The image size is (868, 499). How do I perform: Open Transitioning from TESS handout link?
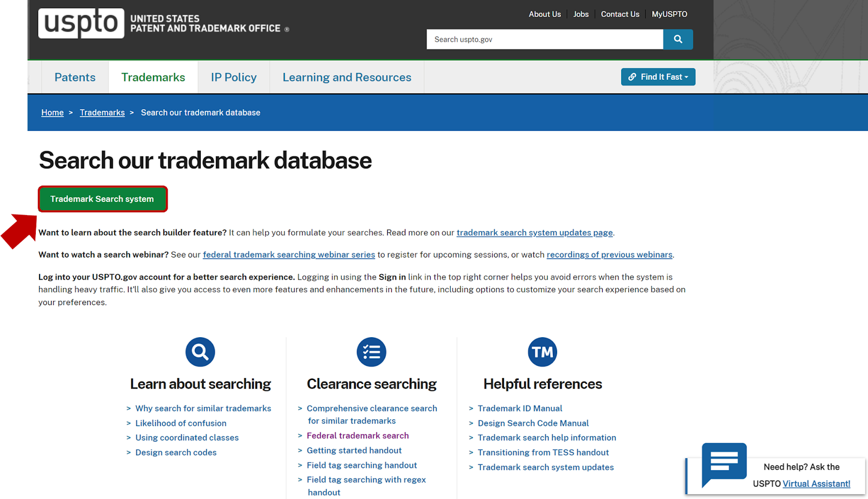pyautogui.click(x=543, y=452)
